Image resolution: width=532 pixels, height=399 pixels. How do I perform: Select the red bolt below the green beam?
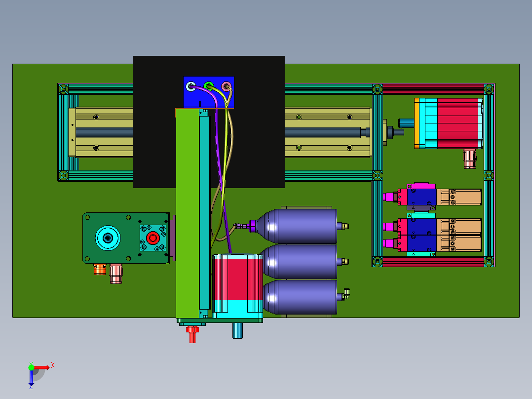tap(192, 334)
